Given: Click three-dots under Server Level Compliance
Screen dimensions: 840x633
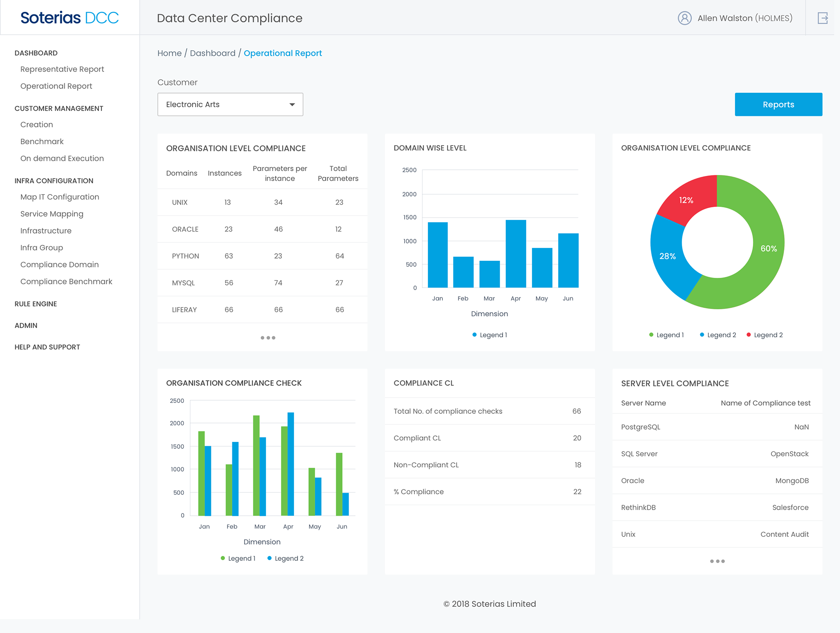Looking at the screenshot, I should pos(717,561).
